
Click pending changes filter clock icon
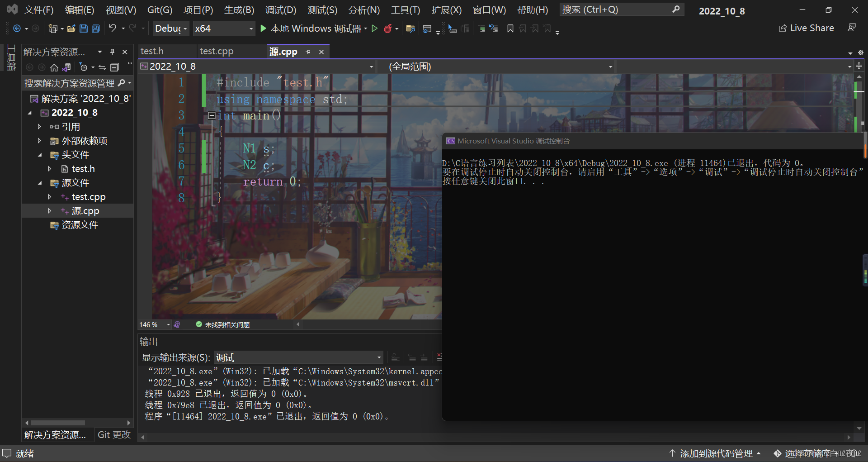click(x=84, y=67)
